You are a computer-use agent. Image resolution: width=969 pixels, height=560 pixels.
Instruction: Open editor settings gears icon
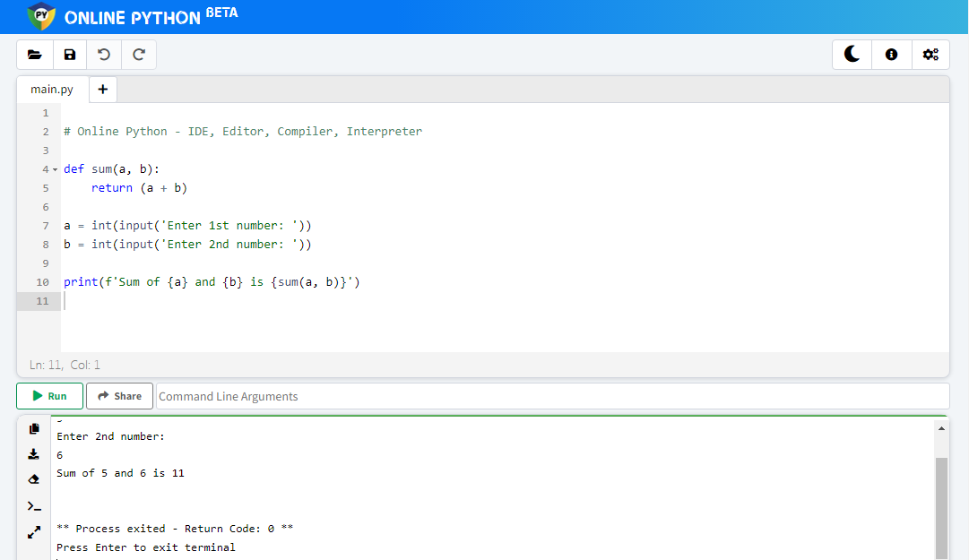point(930,55)
